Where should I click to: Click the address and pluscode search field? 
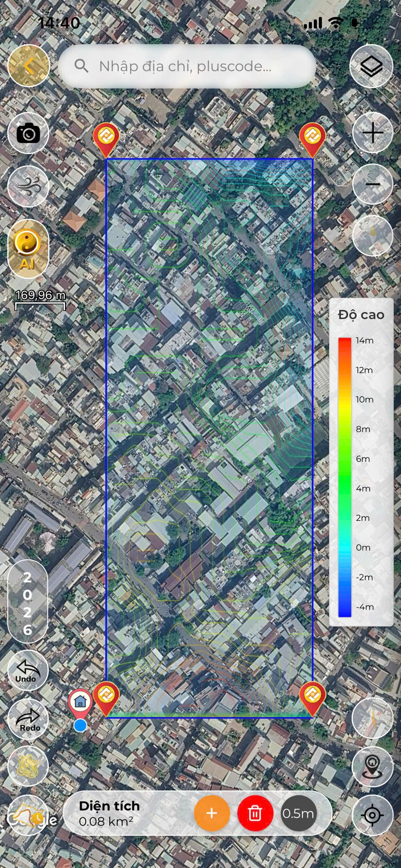(187, 66)
